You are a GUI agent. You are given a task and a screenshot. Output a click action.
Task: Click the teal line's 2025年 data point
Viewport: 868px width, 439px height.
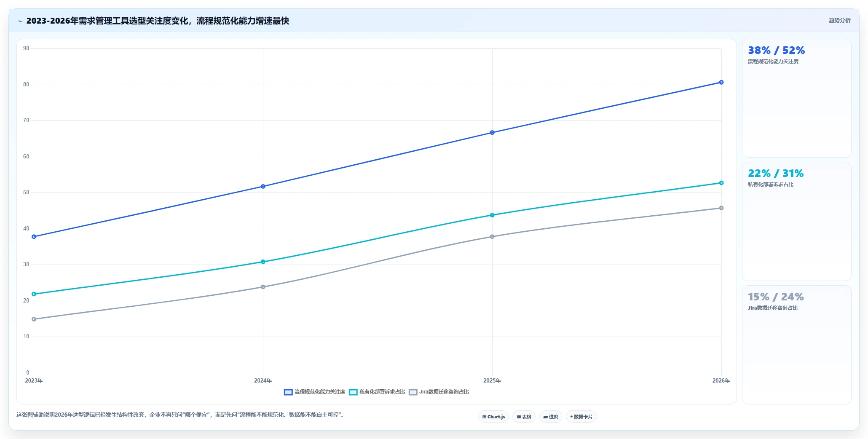click(x=492, y=215)
